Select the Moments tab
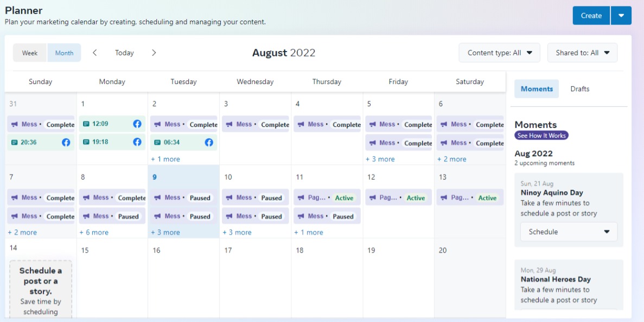The width and height of the screenshot is (644, 322). [537, 89]
